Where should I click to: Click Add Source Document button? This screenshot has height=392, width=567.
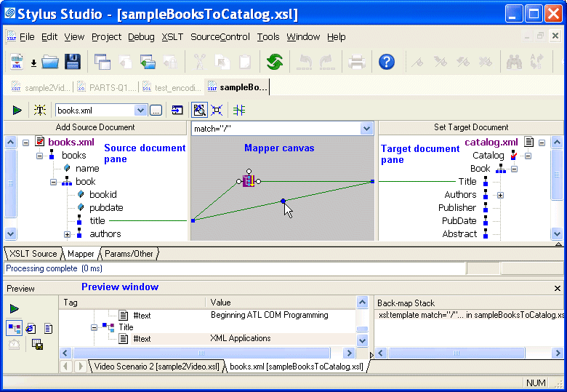(95, 127)
